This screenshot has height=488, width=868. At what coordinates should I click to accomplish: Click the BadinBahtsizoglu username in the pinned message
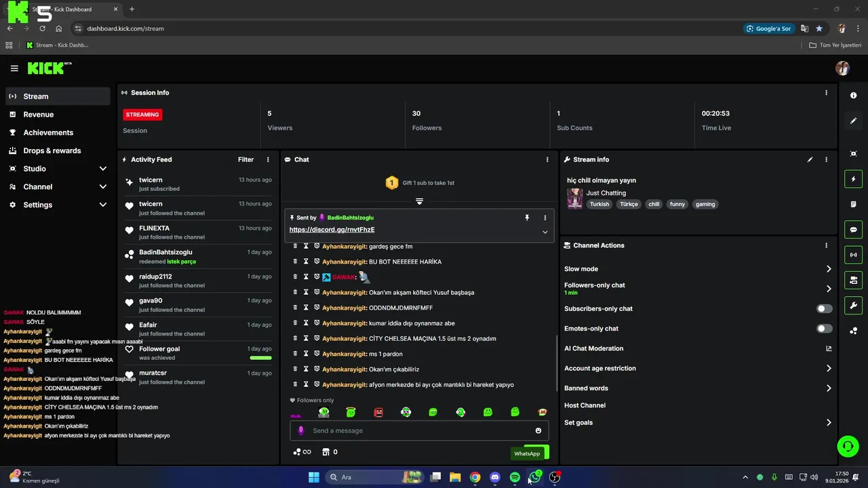(x=350, y=218)
